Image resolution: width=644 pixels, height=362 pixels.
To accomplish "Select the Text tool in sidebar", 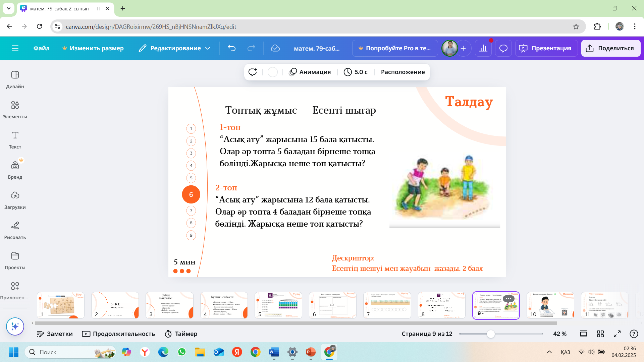I will click(x=15, y=140).
